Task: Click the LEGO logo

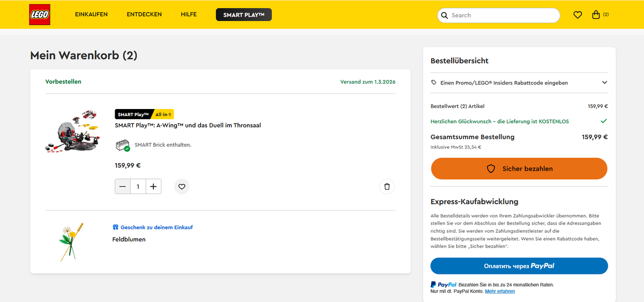Action: point(39,15)
